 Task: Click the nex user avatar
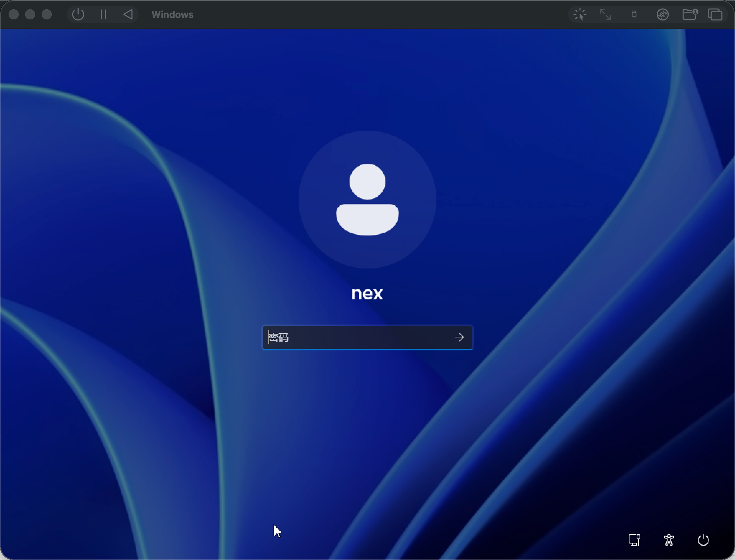pos(367,200)
